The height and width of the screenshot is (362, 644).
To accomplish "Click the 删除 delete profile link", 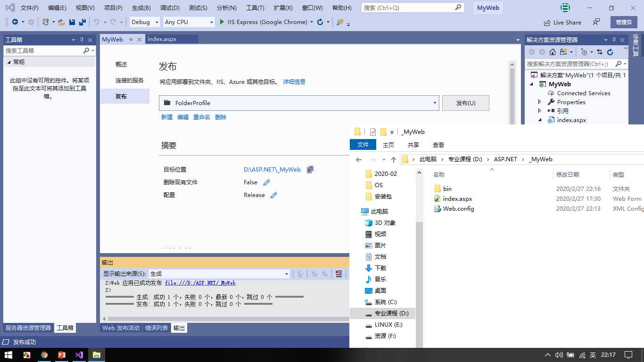I will (x=221, y=117).
